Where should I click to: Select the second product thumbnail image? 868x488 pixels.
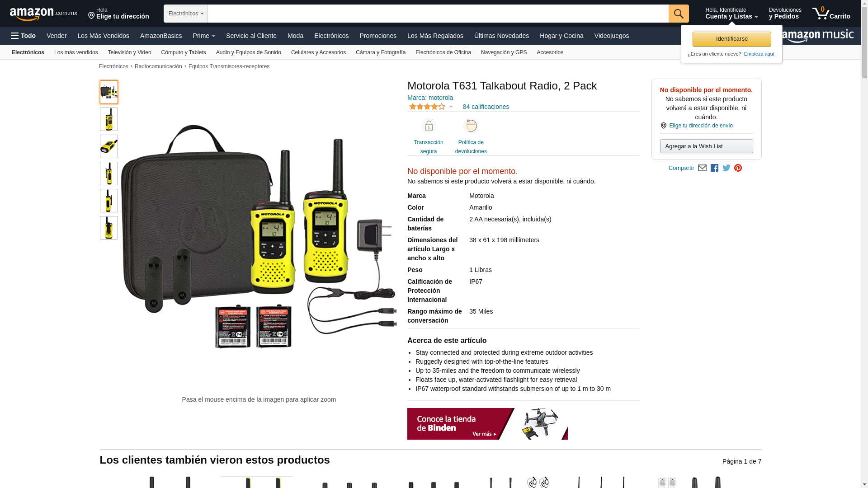(109, 119)
